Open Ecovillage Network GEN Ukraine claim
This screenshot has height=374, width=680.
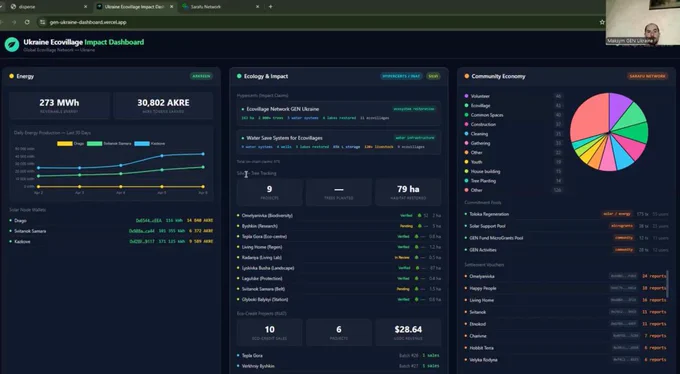(339, 113)
